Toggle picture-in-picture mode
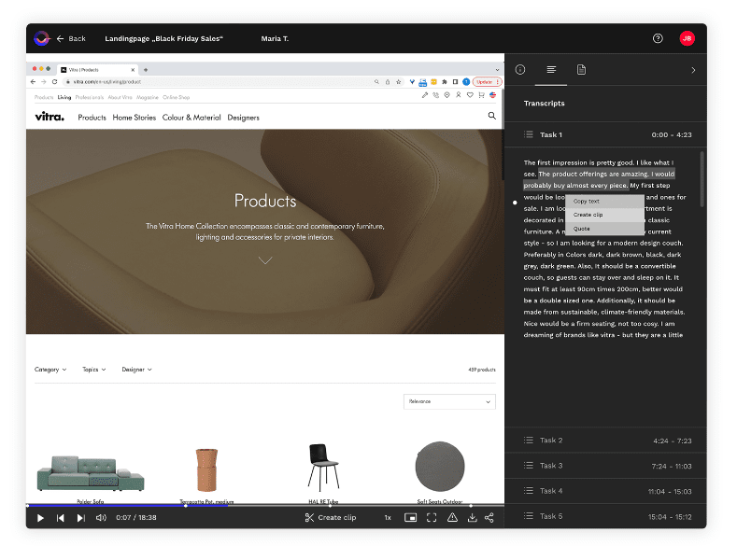This screenshot has height=560, width=737. [410, 517]
